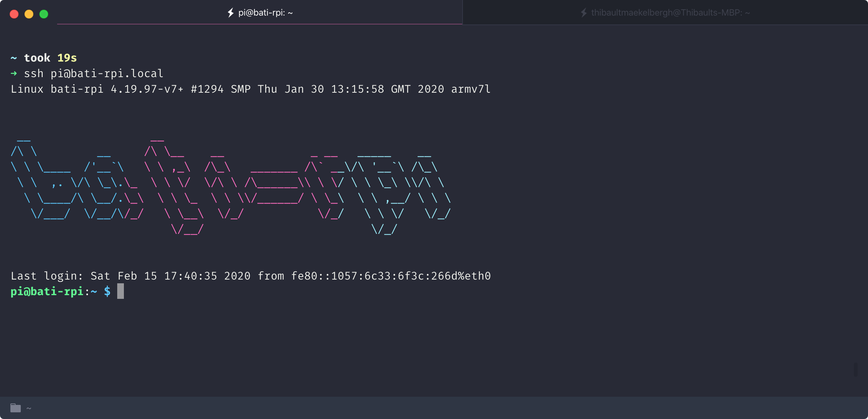Click the scrollbar thumb at the right edge
The image size is (868, 419).
pos(856,370)
